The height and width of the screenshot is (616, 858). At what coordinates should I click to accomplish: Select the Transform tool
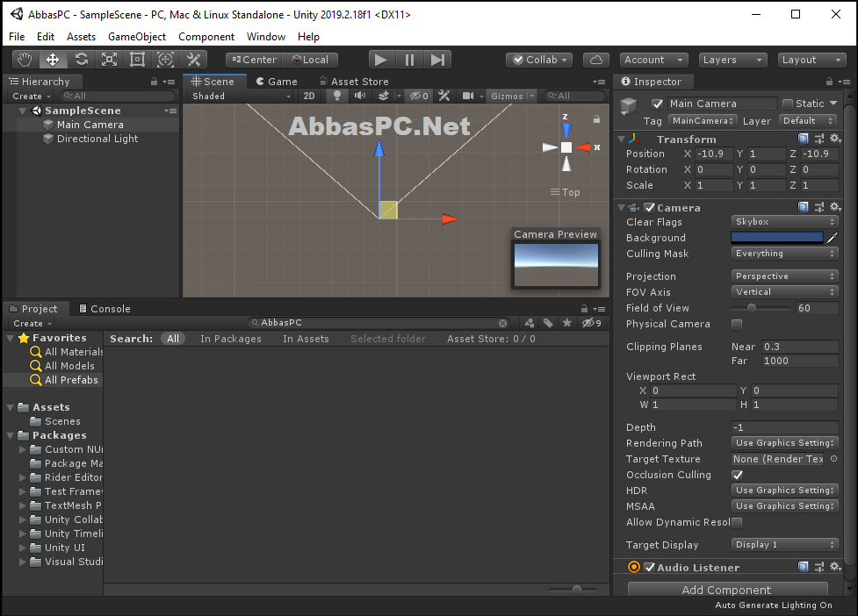[165, 60]
